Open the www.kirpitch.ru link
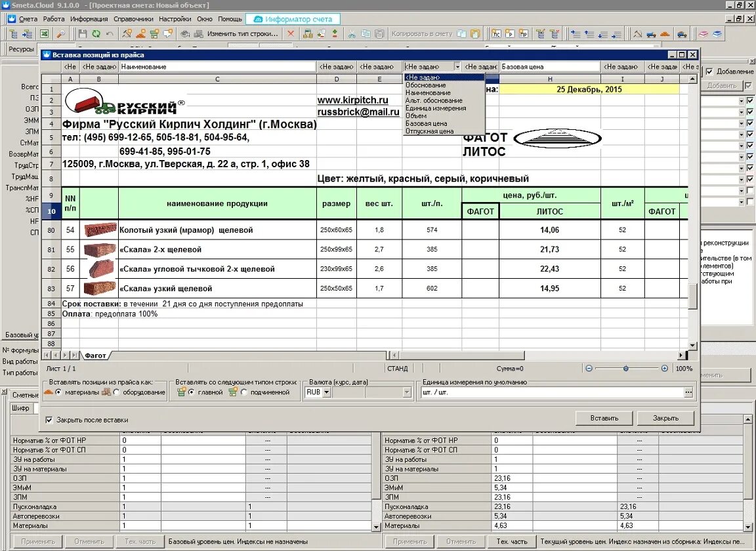This screenshot has width=756, height=551. (352, 100)
